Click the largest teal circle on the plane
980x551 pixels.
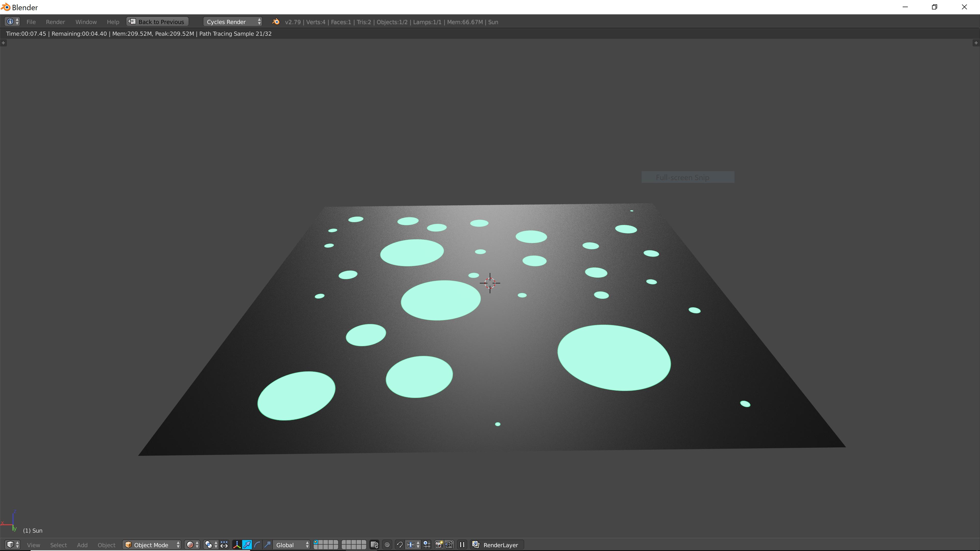(x=614, y=357)
